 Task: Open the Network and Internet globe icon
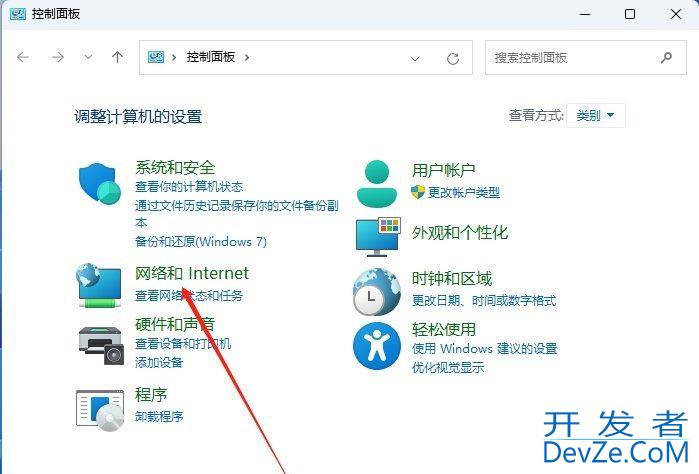pyautogui.click(x=99, y=285)
